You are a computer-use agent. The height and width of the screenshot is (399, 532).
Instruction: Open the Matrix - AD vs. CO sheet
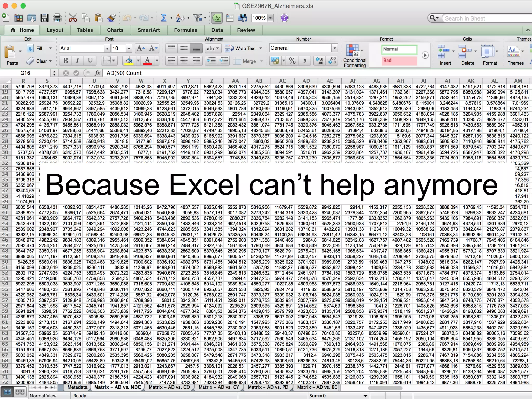pyautogui.click(x=169, y=387)
